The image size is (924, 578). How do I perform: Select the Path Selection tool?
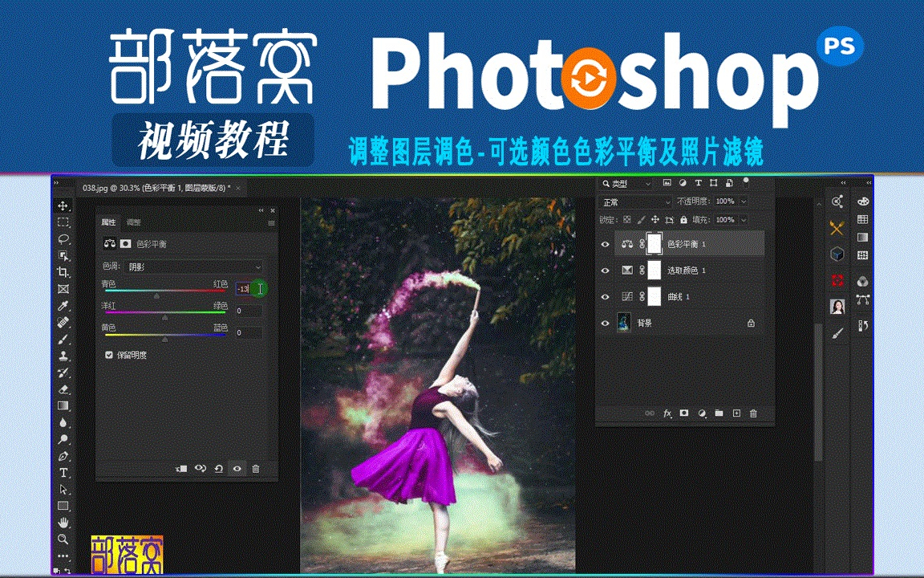tap(63, 490)
